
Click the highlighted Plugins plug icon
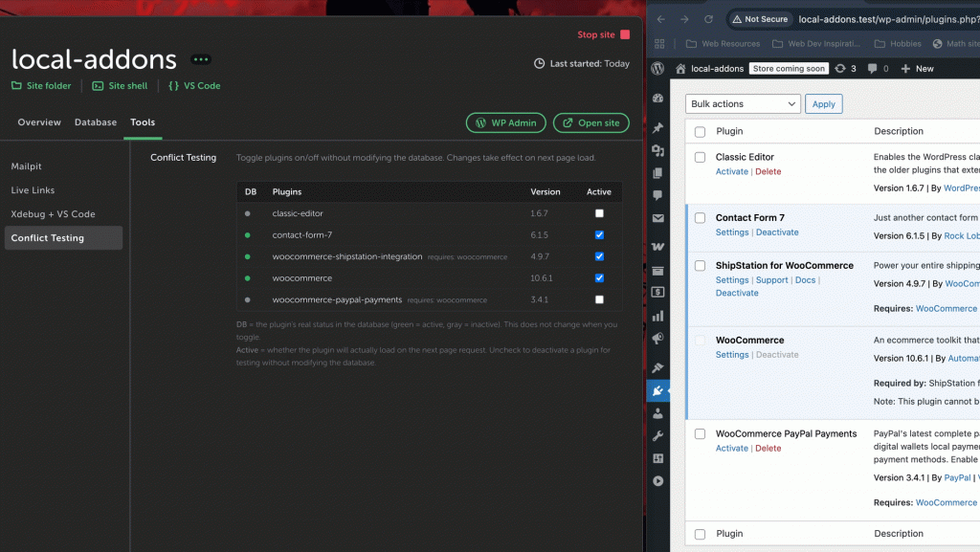[x=657, y=390]
